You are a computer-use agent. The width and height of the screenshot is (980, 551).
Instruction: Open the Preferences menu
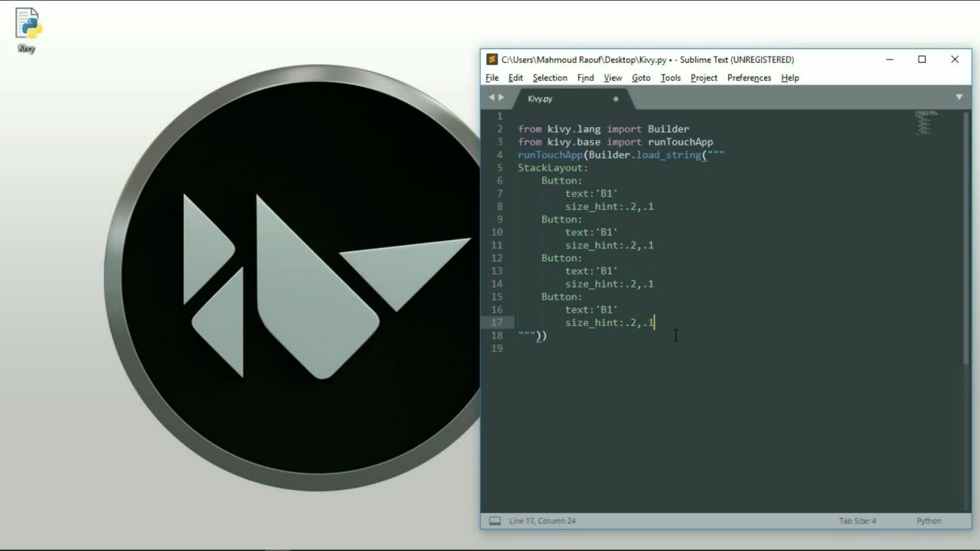pyautogui.click(x=749, y=78)
